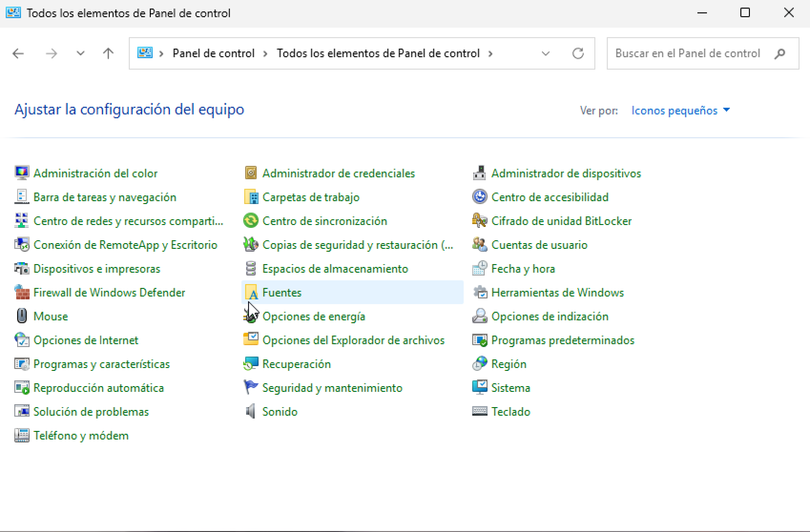
Task: Click the Dispositivos e impresoras icon
Action: (21, 268)
